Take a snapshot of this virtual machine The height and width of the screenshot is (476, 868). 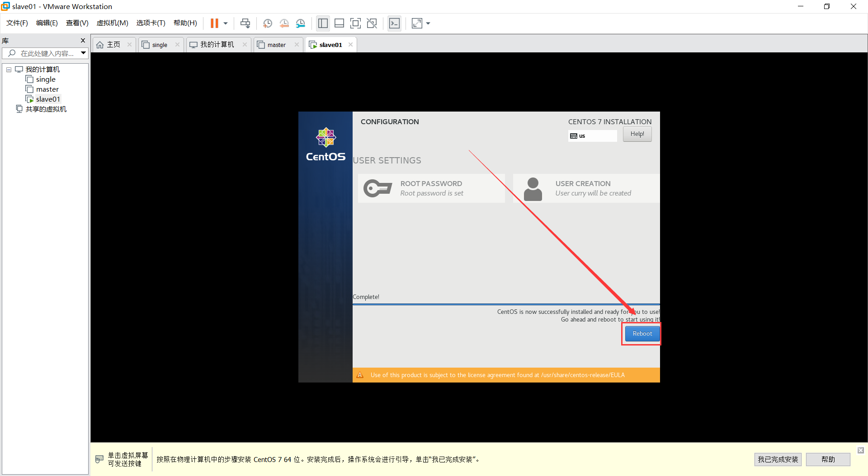tap(268, 23)
